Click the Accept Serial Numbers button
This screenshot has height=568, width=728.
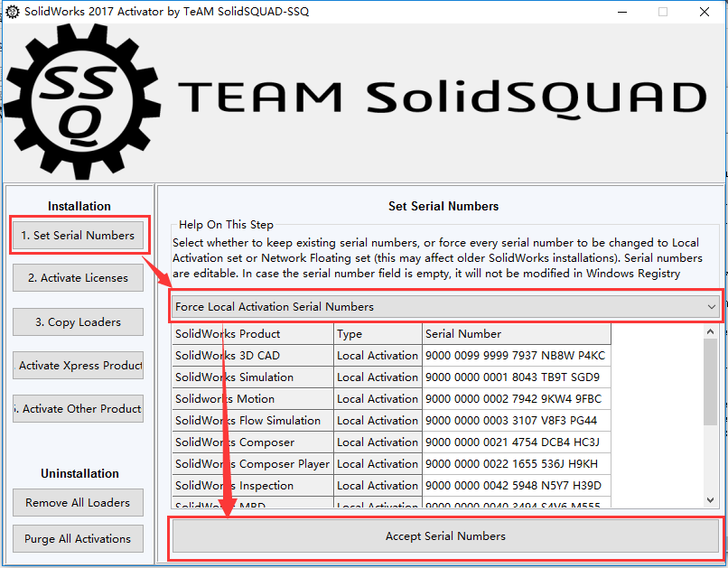pyautogui.click(x=445, y=536)
